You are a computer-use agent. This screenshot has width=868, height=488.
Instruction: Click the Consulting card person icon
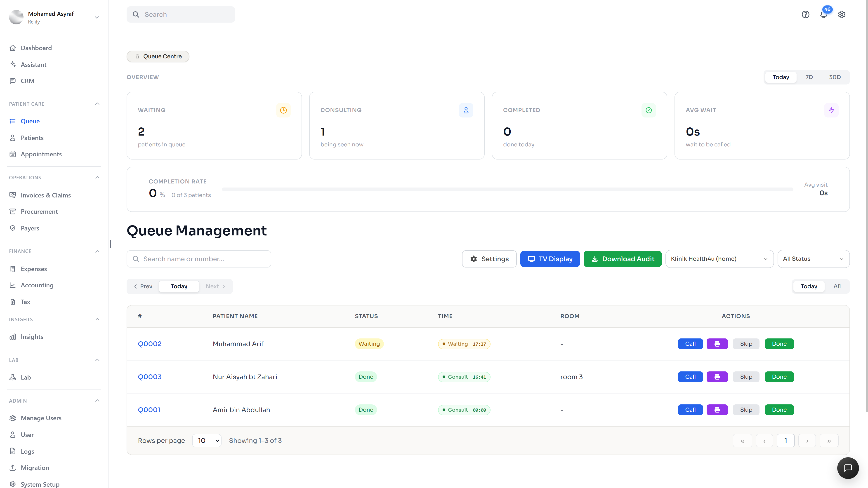[x=466, y=110]
